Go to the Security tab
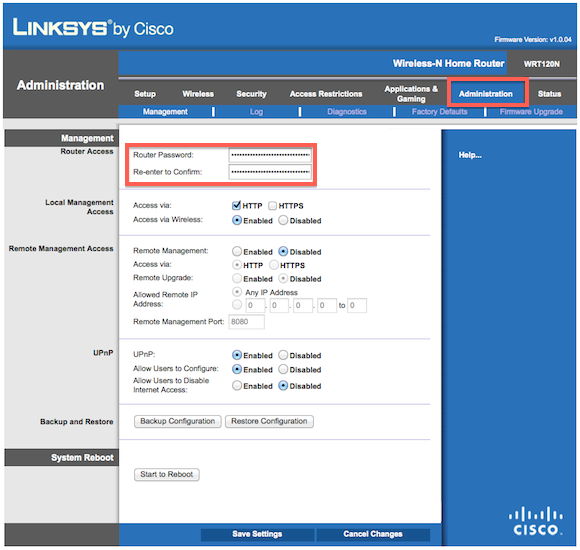 tap(252, 94)
